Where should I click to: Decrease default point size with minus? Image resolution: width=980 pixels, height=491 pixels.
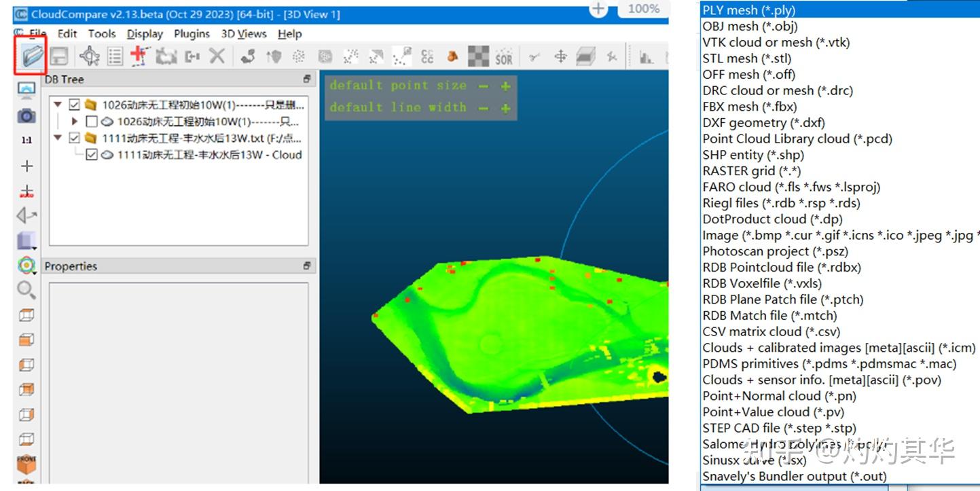tap(484, 86)
